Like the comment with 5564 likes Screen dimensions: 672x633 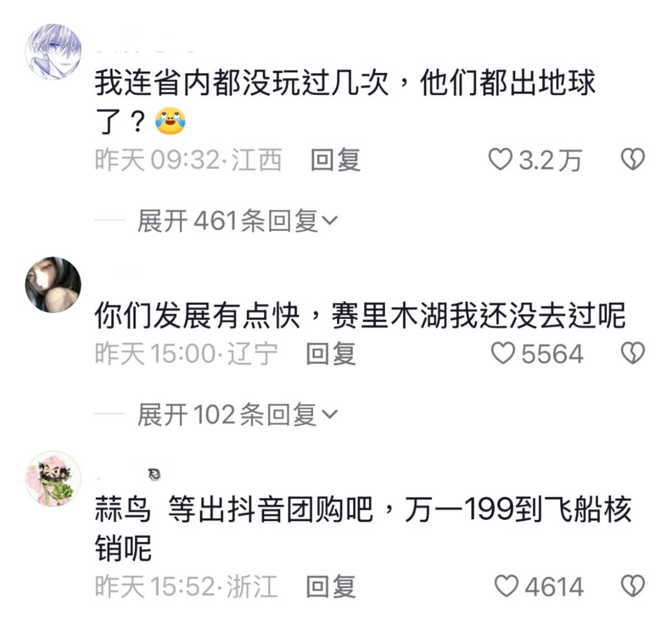pyautogui.click(x=502, y=353)
